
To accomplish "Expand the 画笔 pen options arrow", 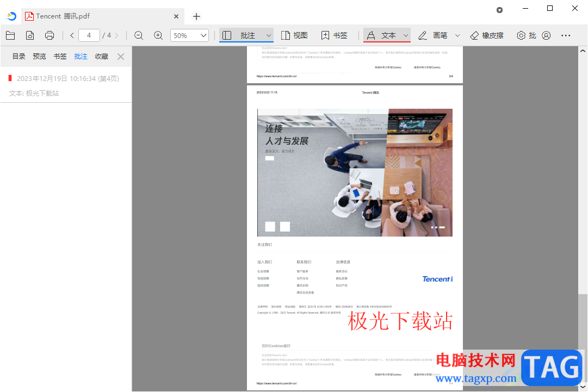I will pyautogui.click(x=457, y=35).
